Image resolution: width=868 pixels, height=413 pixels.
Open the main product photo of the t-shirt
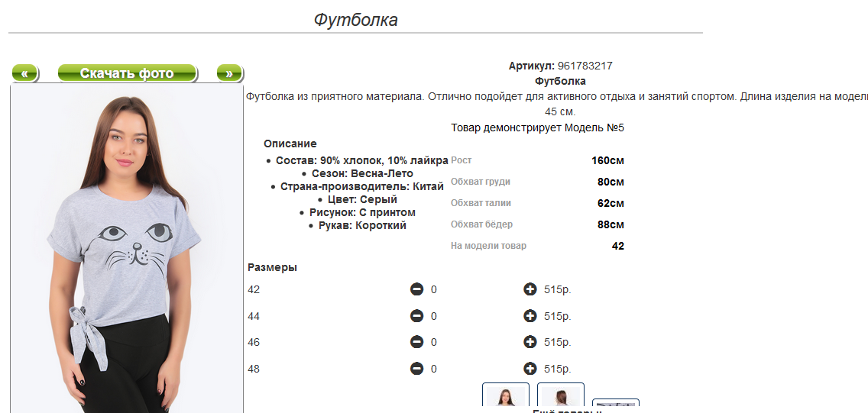point(127,249)
